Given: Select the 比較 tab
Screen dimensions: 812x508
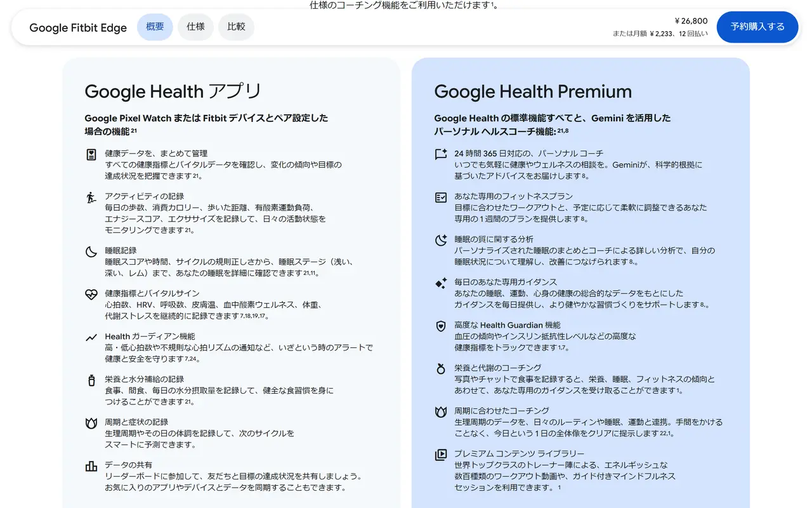Looking at the screenshot, I should pos(236,27).
